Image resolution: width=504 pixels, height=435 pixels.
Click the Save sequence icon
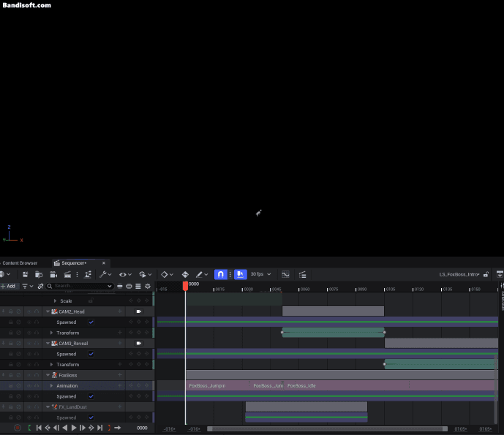coord(26,274)
